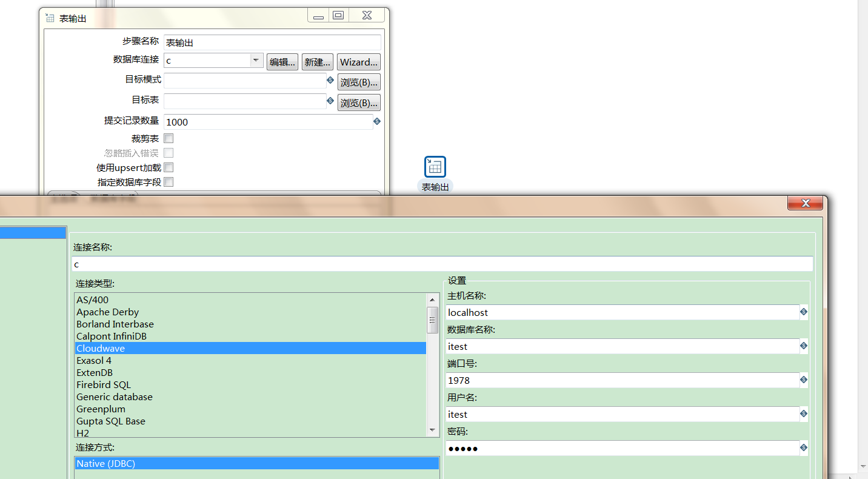The width and height of the screenshot is (868, 479).
Task: Select Native (JDBC) access method
Action: 257,463
